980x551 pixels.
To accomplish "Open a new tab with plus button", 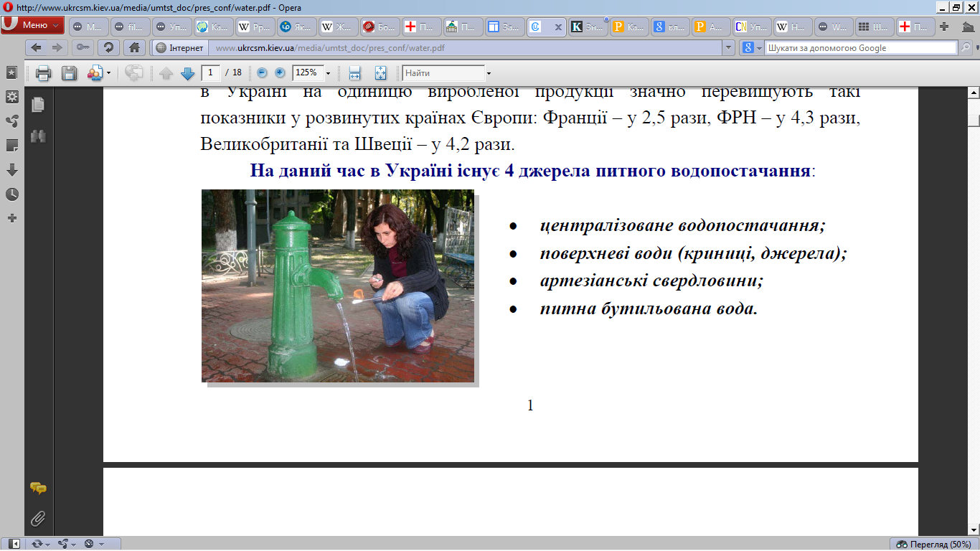I will tap(944, 27).
